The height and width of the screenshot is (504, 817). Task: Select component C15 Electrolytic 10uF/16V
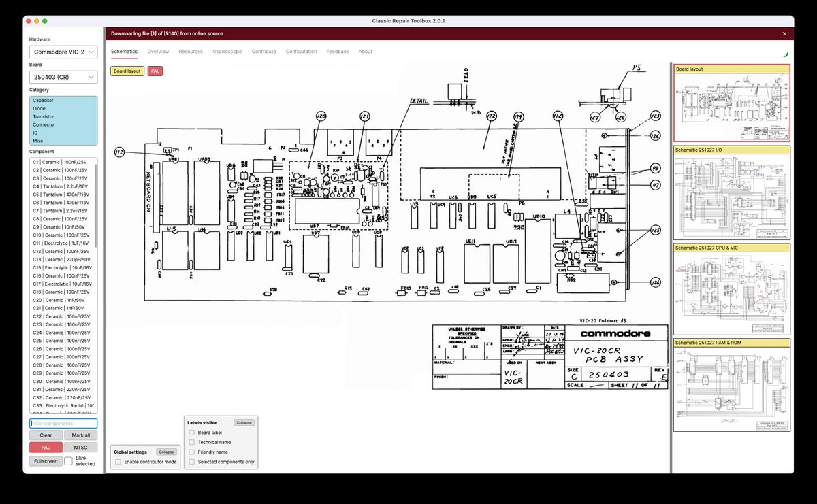coord(62,267)
